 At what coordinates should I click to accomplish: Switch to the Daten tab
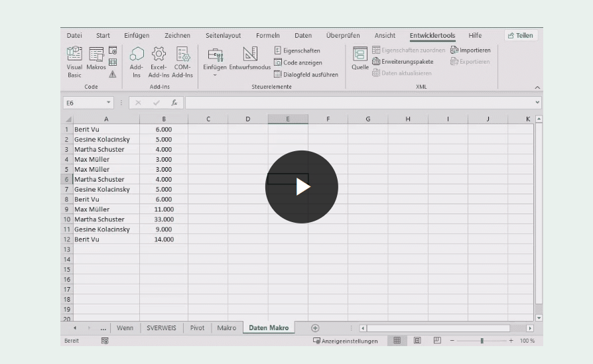pyautogui.click(x=303, y=36)
